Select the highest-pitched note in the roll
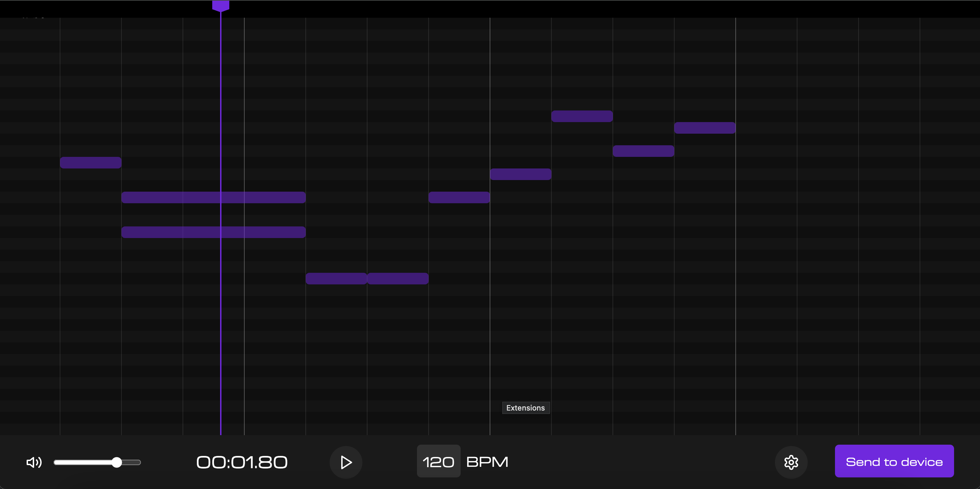 click(582, 116)
